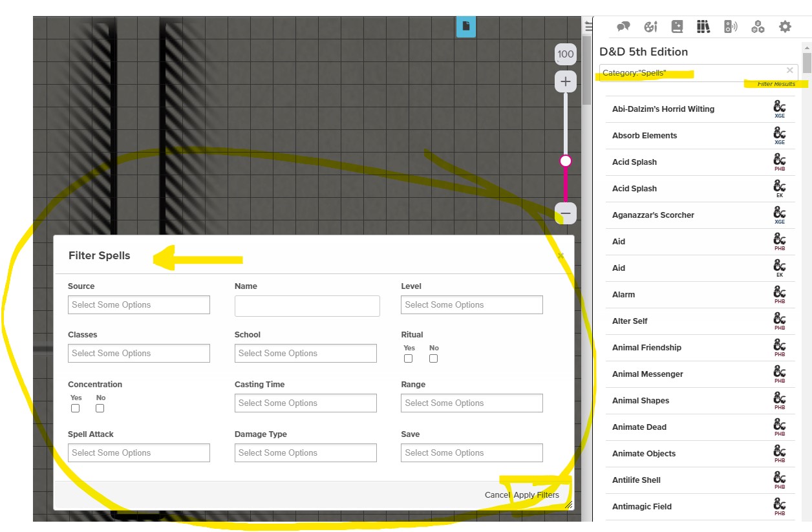Click the zoom in plus button

click(566, 81)
